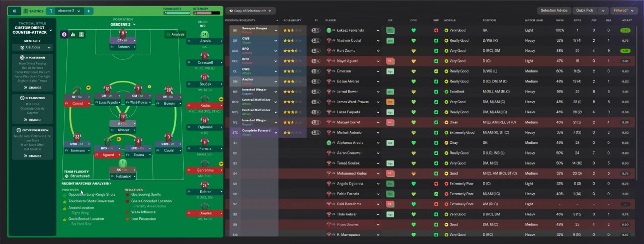644x244 pixels.
Task: Add a new tactic with the plus button
Action: (x=89, y=11)
